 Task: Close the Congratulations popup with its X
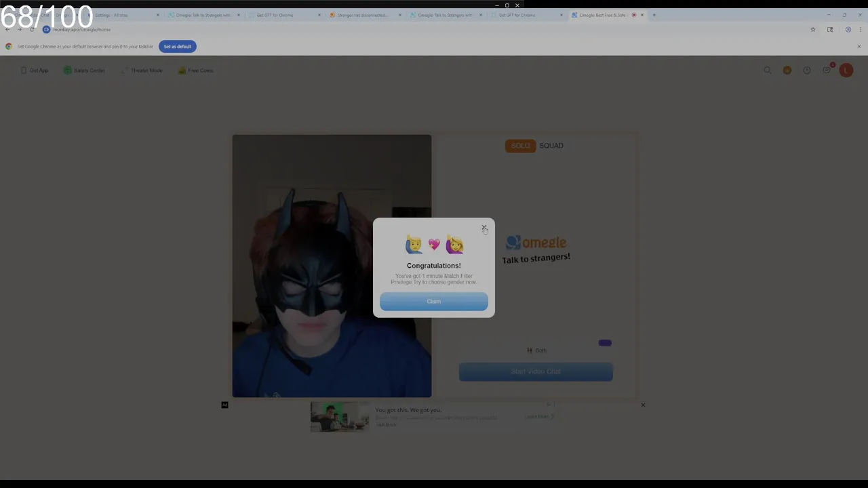tap(484, 227)
